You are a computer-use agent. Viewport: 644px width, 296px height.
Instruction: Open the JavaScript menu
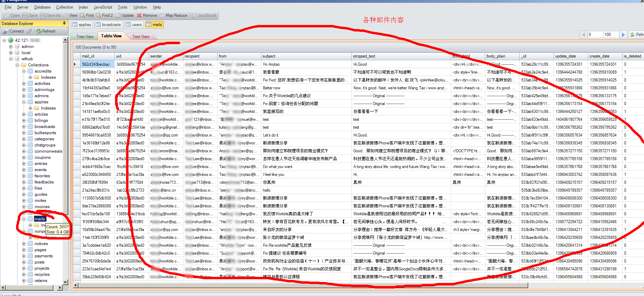point(103,7)
